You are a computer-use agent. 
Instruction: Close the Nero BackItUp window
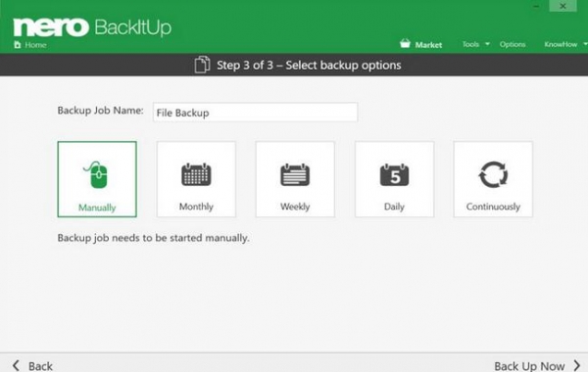point(563,6)
